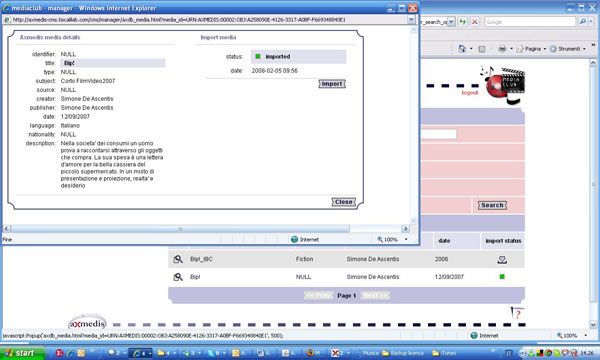Click green import status square for Bip!
600x360 pixels.
pos(502,277)
